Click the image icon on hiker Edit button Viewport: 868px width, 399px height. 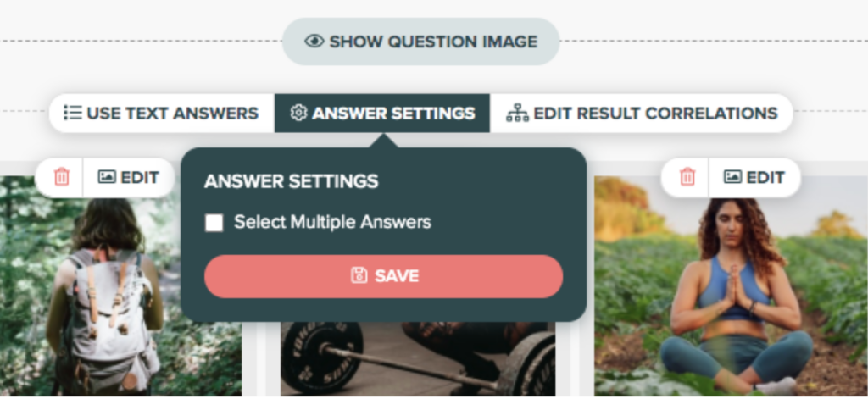pos(107,177)
